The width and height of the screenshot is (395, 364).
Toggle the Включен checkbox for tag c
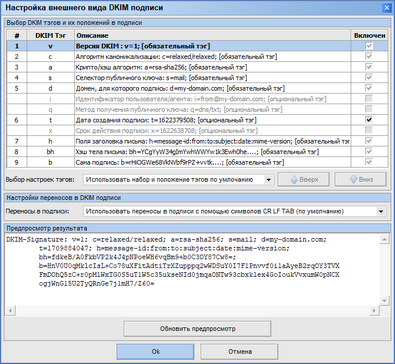click(369, 56)
